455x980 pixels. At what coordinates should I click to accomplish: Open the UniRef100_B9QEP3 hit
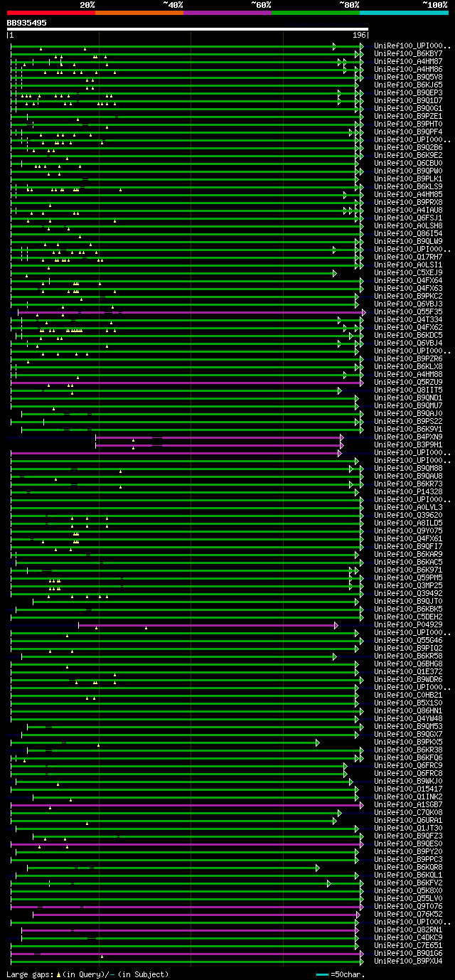(408, 92)
